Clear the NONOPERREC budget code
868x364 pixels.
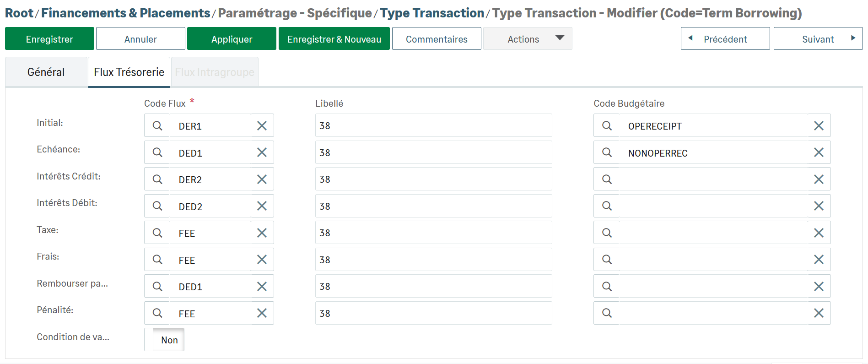[x=819, y=152]
